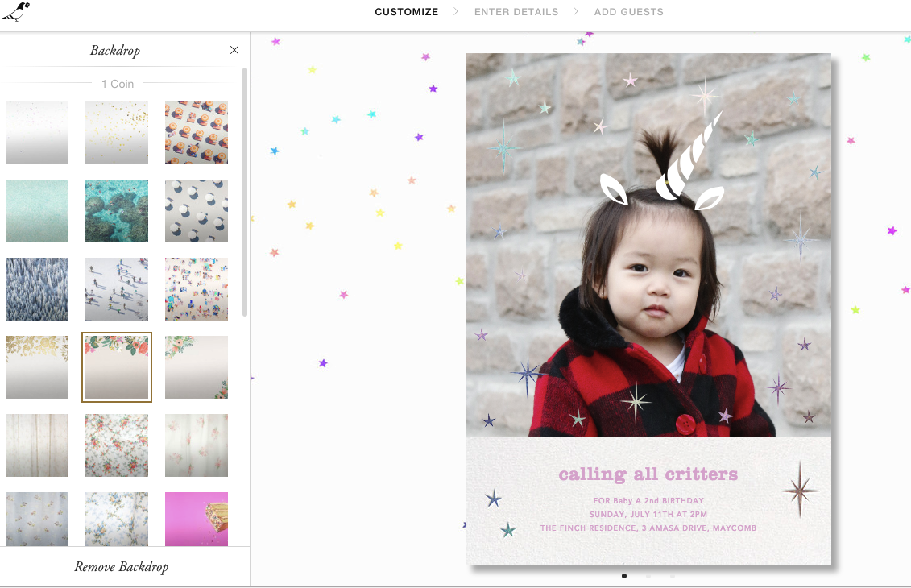Choose the gold floral border backdrop
Viewport: 911px width, 588px height.
coord(37,367)
